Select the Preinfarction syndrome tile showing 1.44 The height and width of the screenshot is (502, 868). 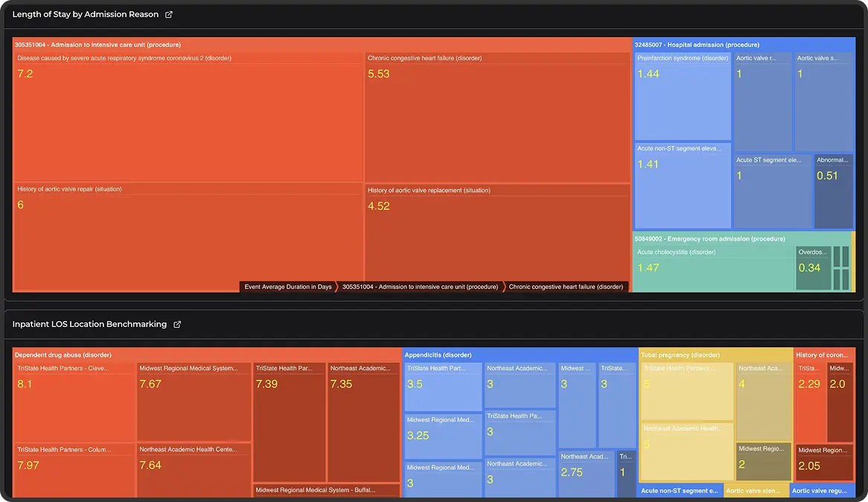(683, 101)
